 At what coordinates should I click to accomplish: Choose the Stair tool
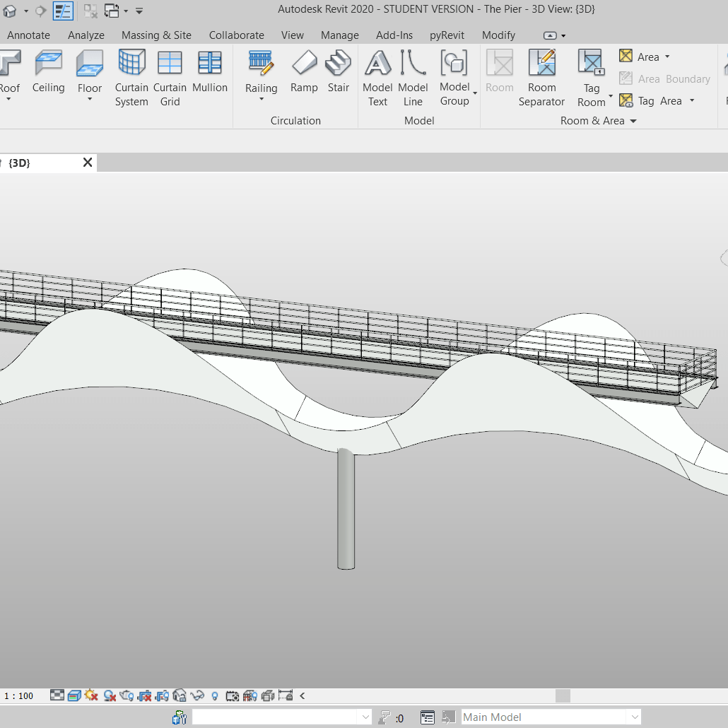pyautogui.click(x=338, y=71)
